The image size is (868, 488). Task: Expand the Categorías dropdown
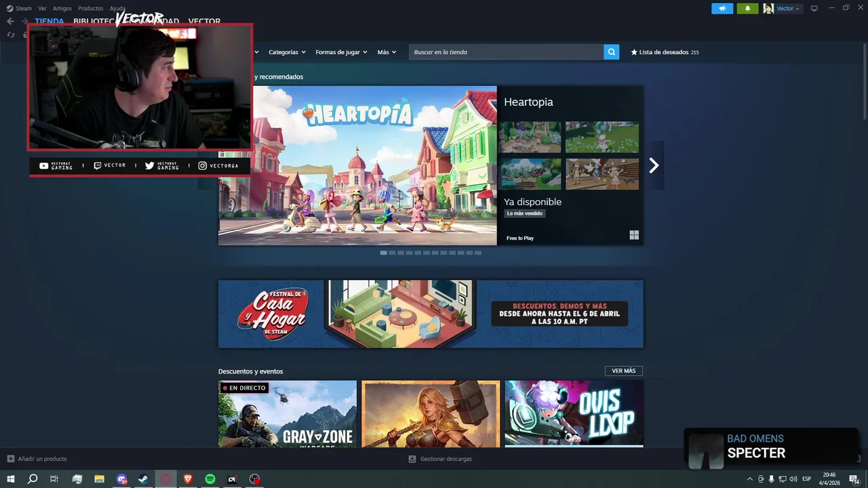tap(287, 52)
